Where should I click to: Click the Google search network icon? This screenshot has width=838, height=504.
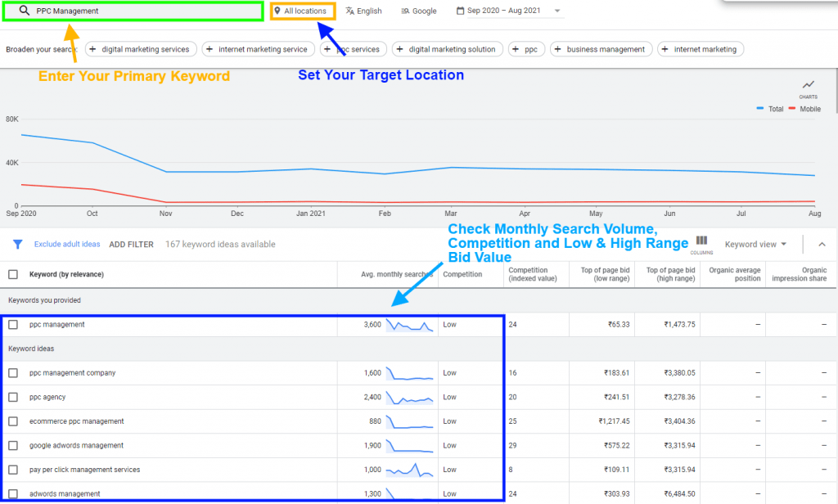[x=405, y=11]
